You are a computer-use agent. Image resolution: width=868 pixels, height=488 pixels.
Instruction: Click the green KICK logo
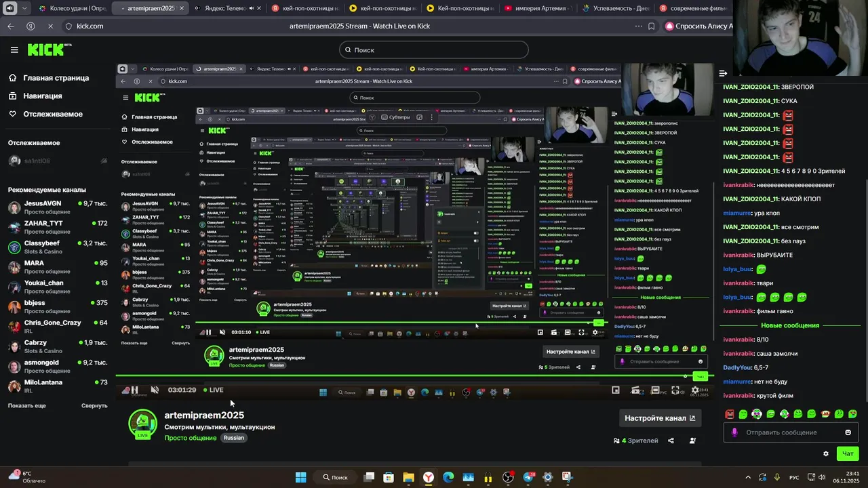point(49,49)
